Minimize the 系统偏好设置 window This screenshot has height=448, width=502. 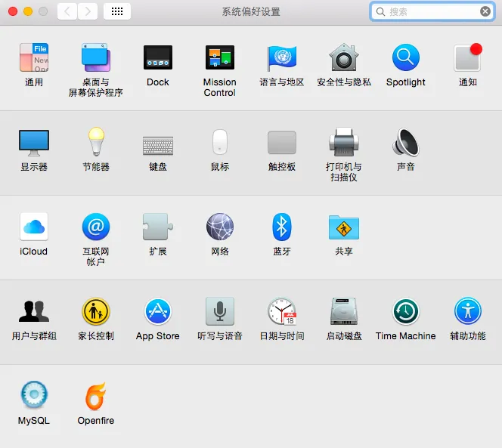tap(28, 11)
